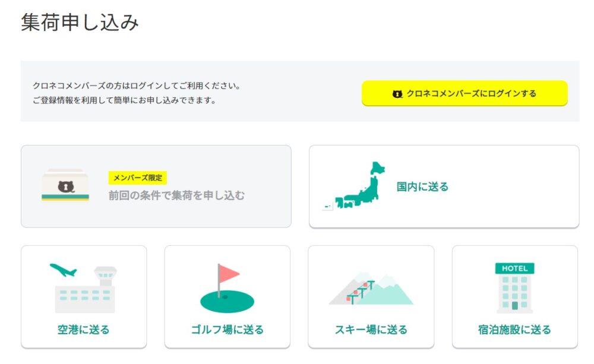The width and height of the screenshot is (594, 364).
Task: Open the members-only previous conditions card
Action: pos(156,186)
